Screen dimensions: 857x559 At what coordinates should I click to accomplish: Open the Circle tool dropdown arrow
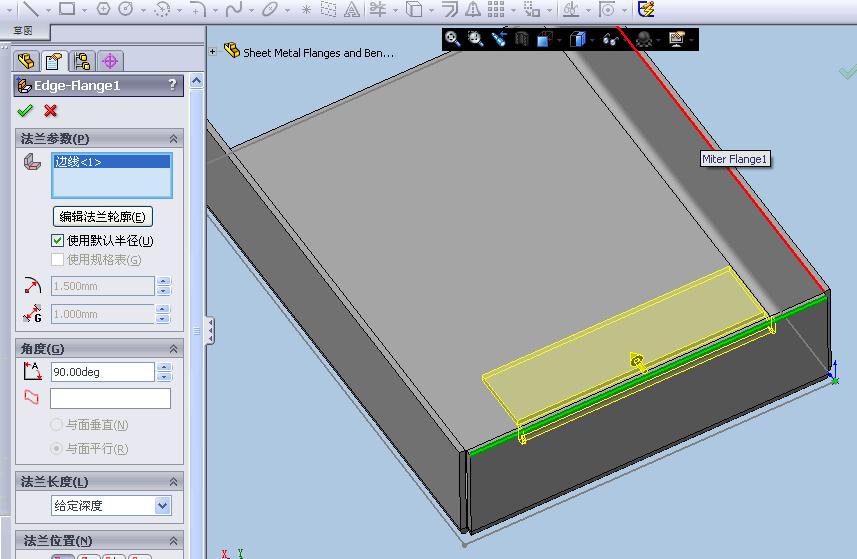[143, 10]
